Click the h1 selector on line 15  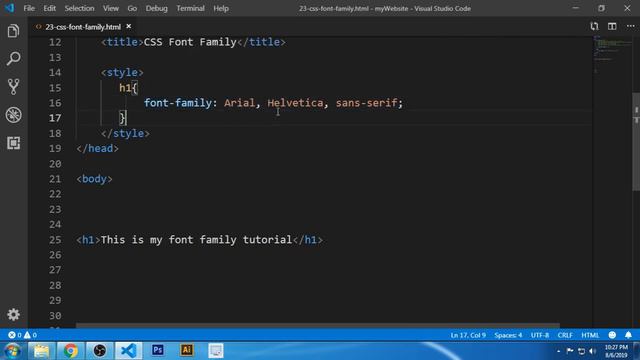pos(125,88)
